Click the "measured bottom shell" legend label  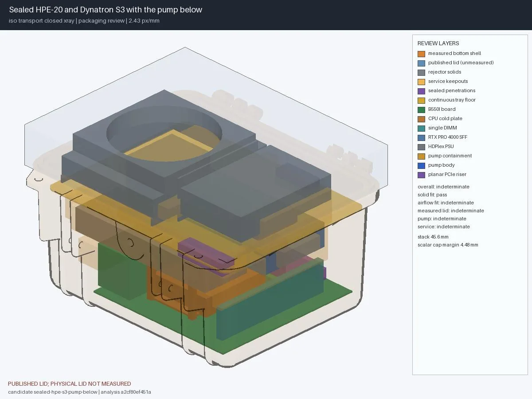pyautogui.click(x=454, y=53)
